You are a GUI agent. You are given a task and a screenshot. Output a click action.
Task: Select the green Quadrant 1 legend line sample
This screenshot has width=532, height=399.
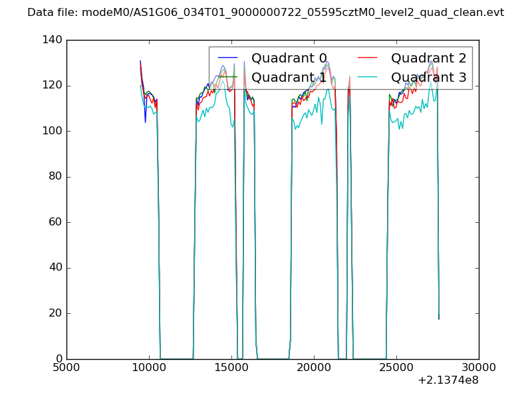[227, 77]
